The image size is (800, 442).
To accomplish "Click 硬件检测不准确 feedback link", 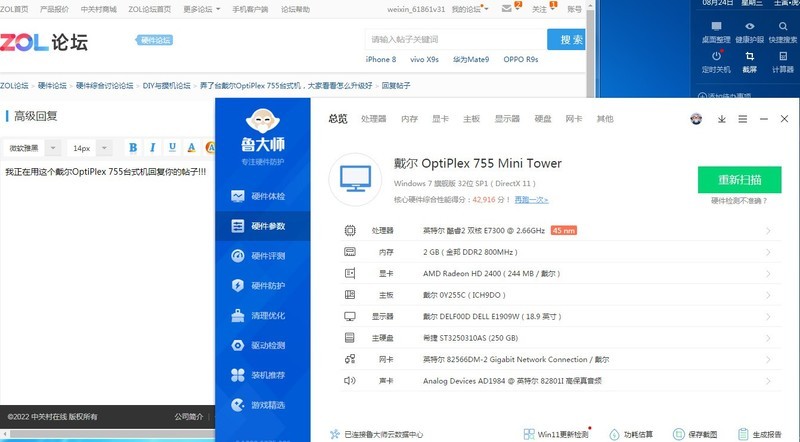I will (x=739, y=201).
